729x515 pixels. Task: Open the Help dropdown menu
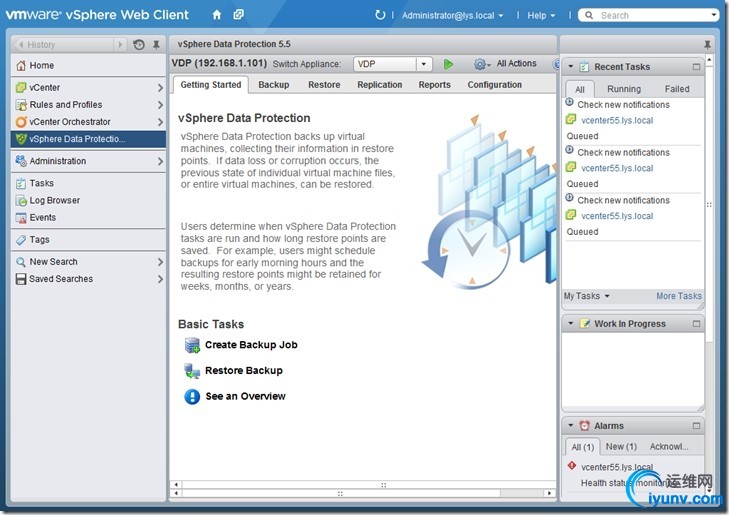[x=541, y=15]
